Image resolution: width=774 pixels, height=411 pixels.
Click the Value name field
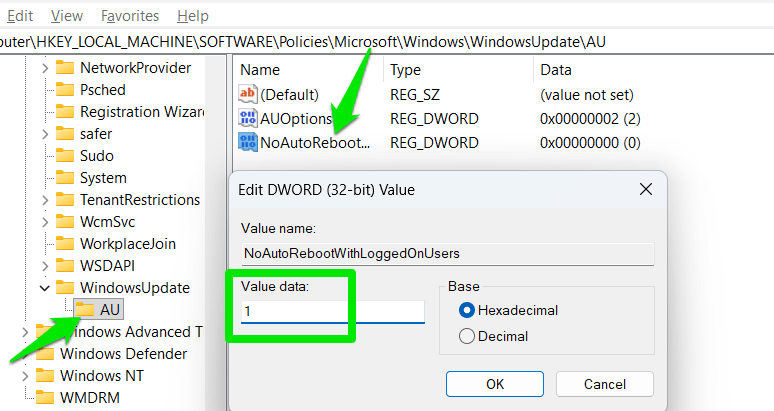point(448,254)
